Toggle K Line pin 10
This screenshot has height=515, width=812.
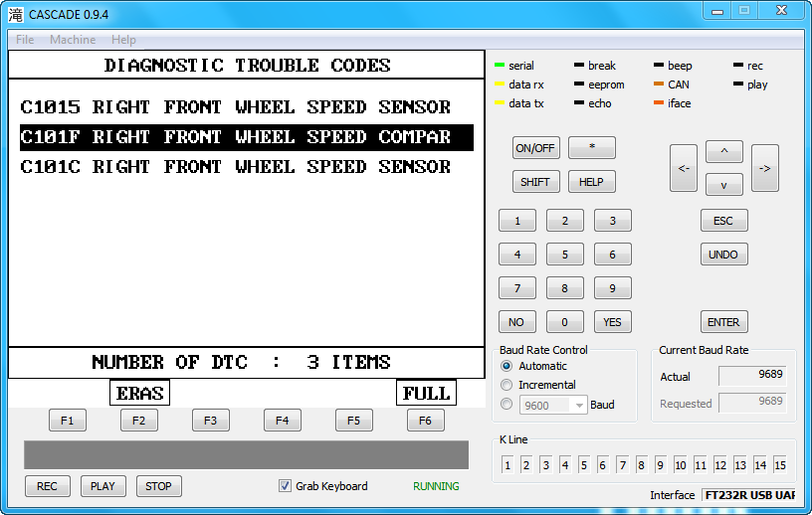681,465
